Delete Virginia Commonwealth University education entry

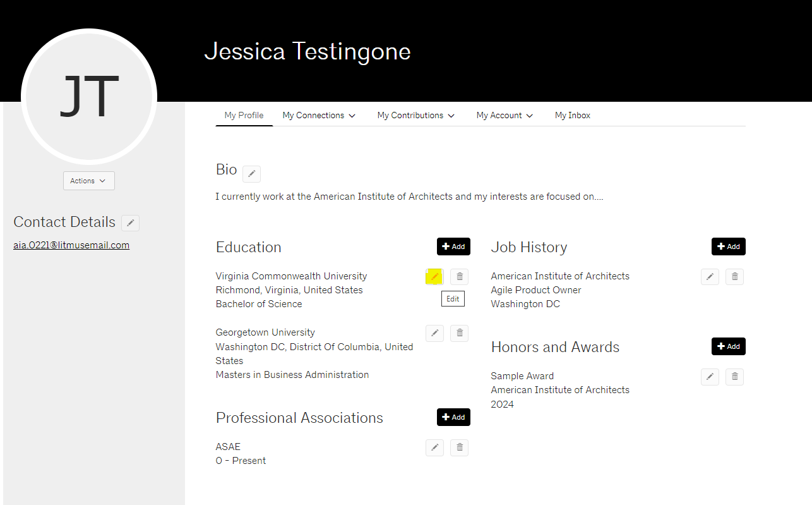tap(460, 277)
